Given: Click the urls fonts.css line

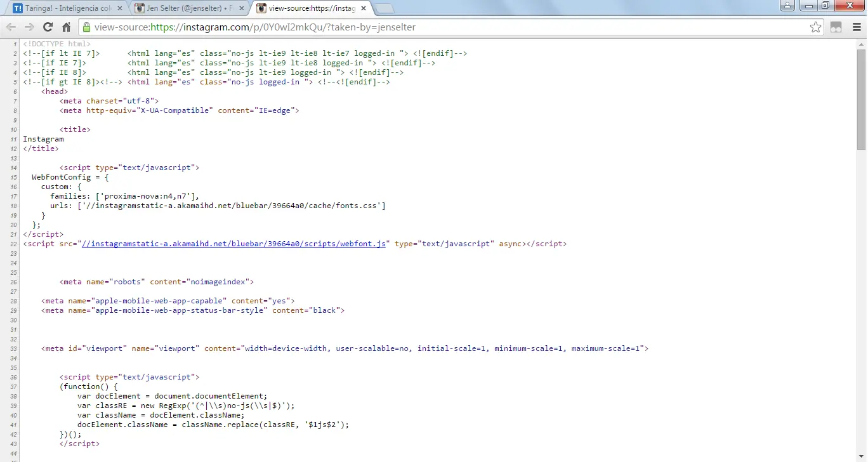Looking at the screenshot, I should point(218,206).
